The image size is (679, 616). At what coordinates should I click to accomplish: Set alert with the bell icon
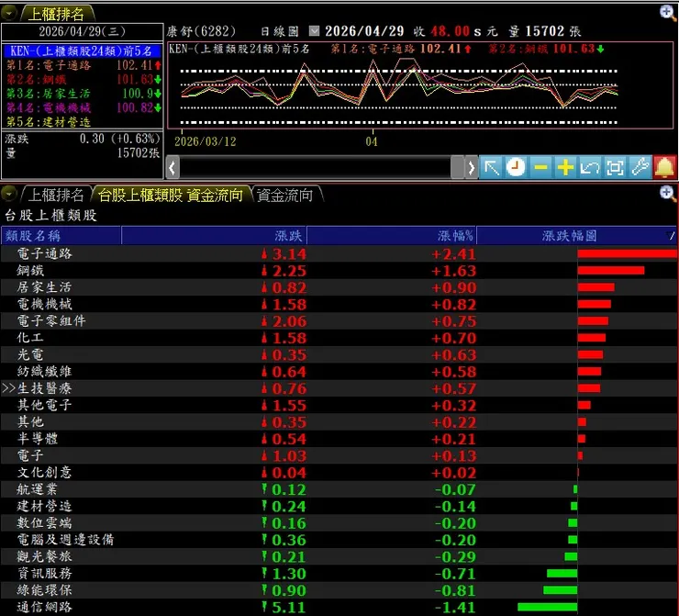[664, 167]
